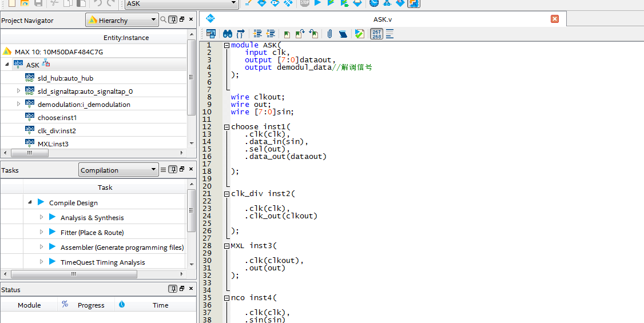Click the Stop Processing icon
644x323 pixels.
(x=305, y=3)
